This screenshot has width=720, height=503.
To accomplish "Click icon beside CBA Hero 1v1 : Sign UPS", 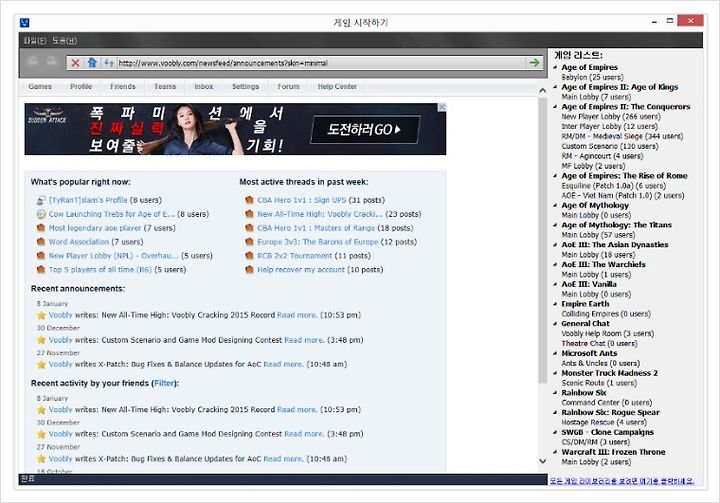I will click(x=249, y=200).
